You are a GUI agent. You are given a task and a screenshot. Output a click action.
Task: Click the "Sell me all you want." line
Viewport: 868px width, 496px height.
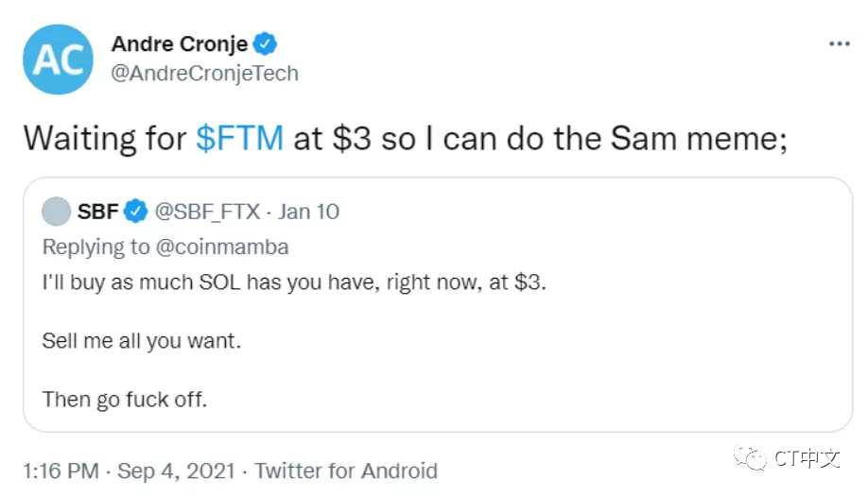coord(142,340)
